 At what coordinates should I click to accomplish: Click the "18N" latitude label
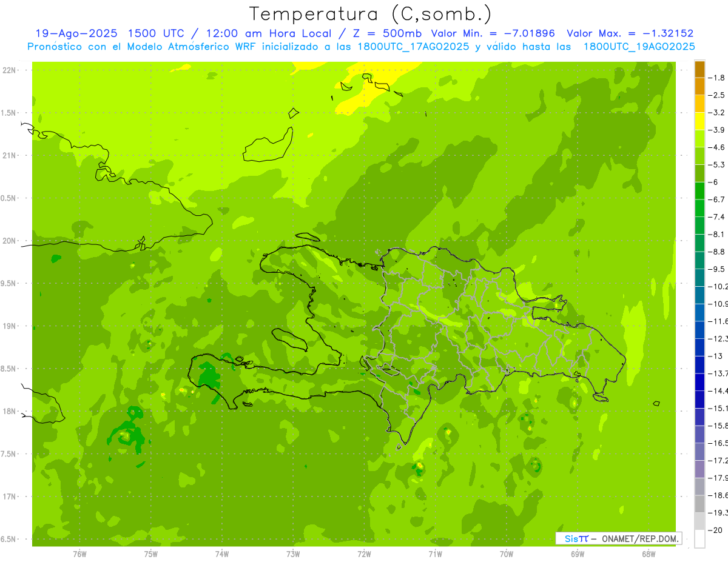10,412
